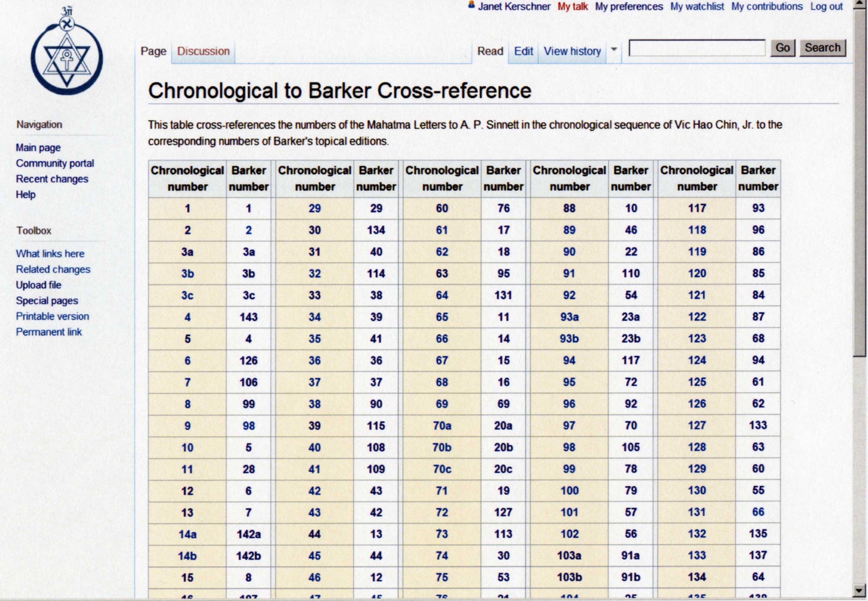868x601 pixels.
Task: Open chronological letter 100 link
Action: point(569,491)
